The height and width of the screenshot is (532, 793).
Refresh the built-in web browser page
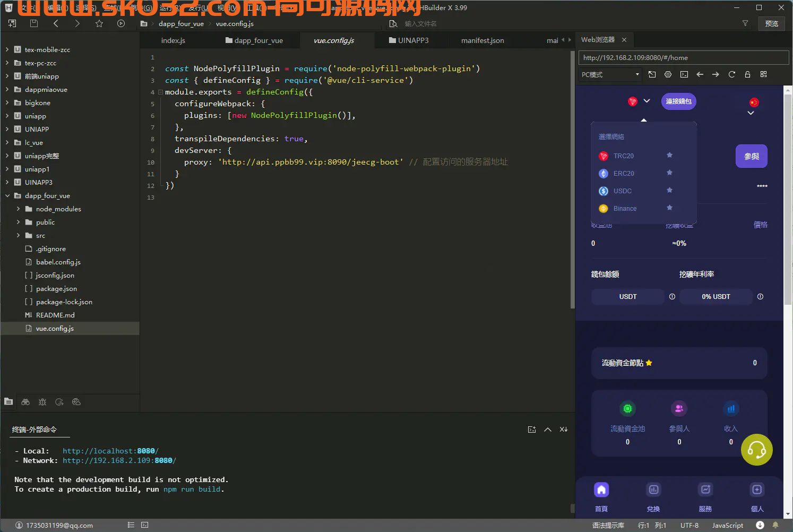[x=731, y=74]
